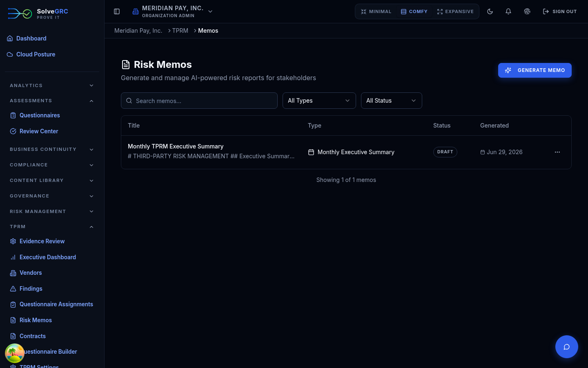Screen dimensions: 588x368
Task: Open the All Types filter dropdown
Action: tap(319, 101)
